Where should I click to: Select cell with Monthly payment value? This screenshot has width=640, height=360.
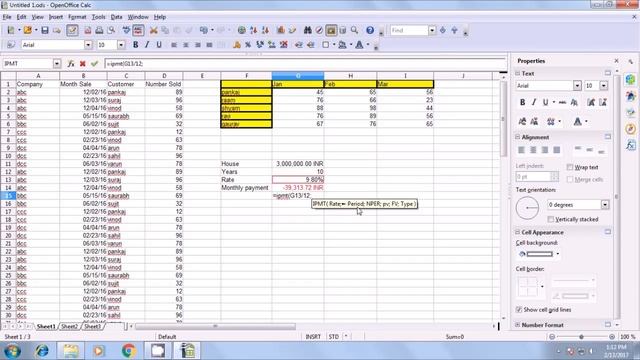[x=298, y=188]
